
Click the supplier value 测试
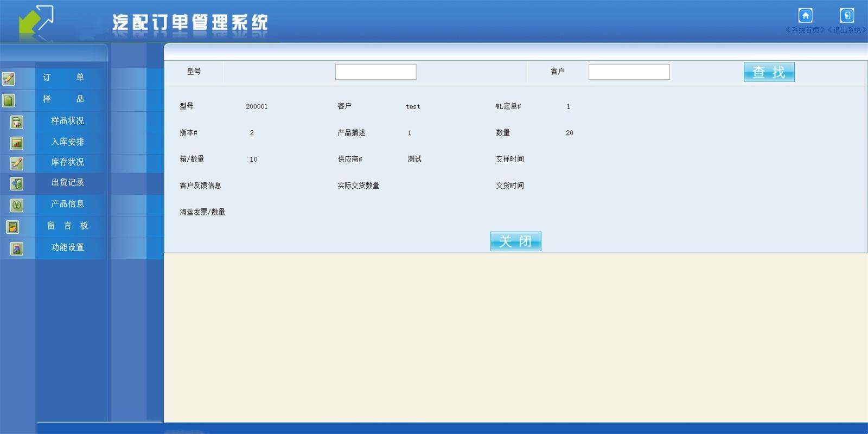(x=414, y=159)
